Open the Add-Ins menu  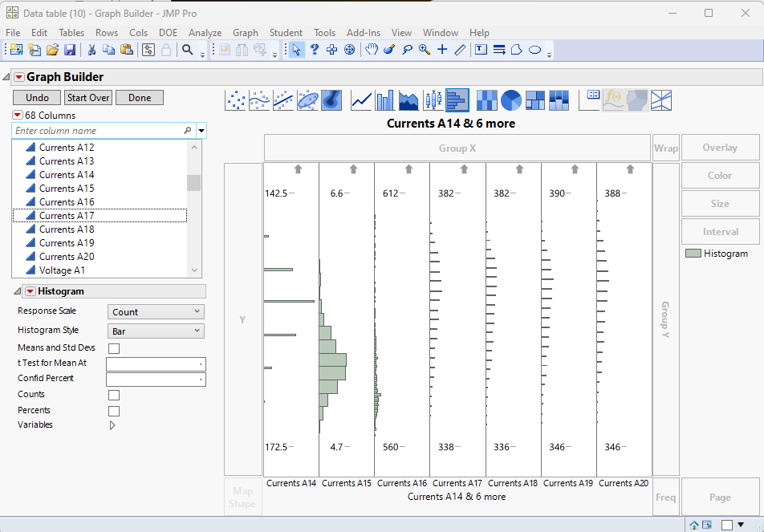[364, 33]
